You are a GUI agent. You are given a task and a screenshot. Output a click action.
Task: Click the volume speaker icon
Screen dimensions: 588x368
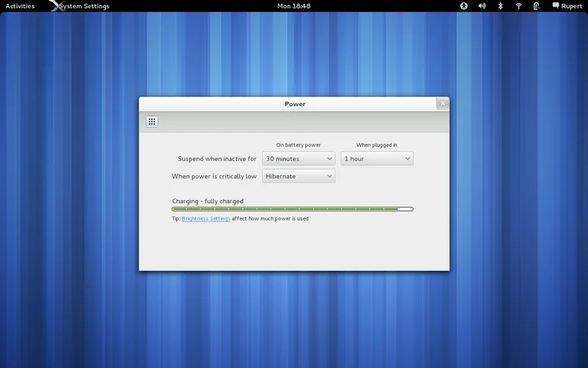click(x=482, y=6)
